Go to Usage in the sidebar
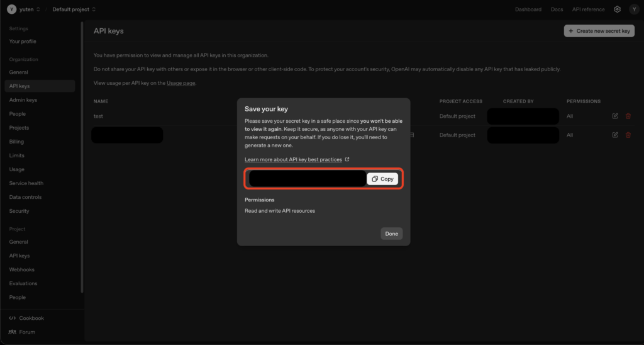The height and width of the screenshot is (345, 644). tap(17, 169)
